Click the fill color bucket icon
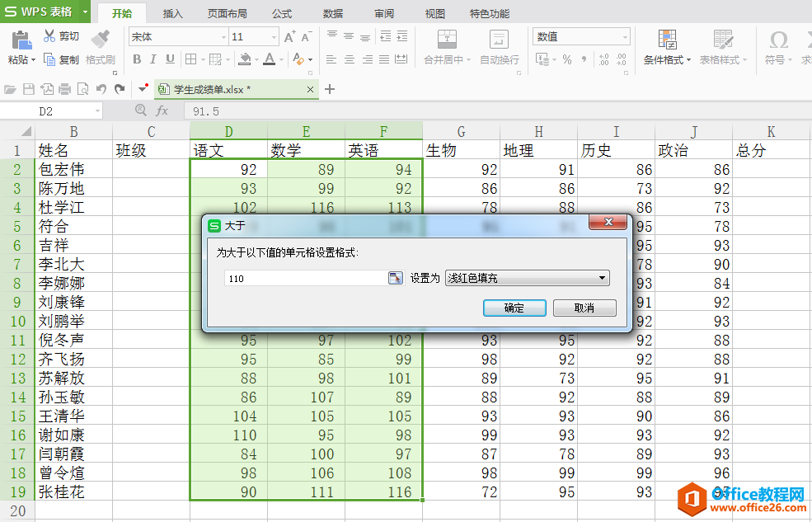This screenshot has height=522, width=812. coord(245,59)
